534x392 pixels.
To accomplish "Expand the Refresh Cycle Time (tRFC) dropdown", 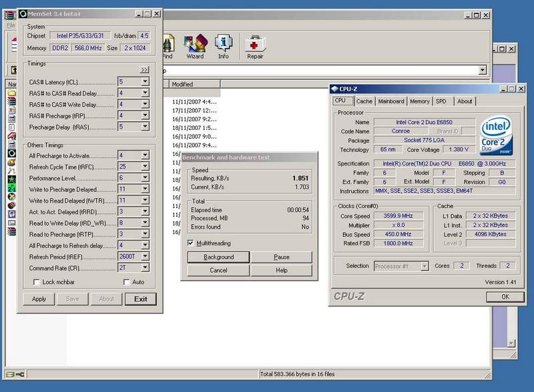I will coord(145,167).
